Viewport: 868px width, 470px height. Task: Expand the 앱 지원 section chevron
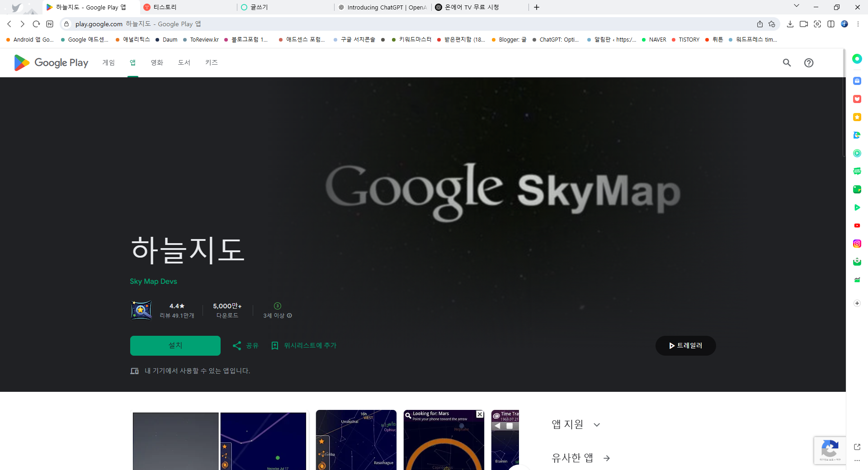pos(597,425)
